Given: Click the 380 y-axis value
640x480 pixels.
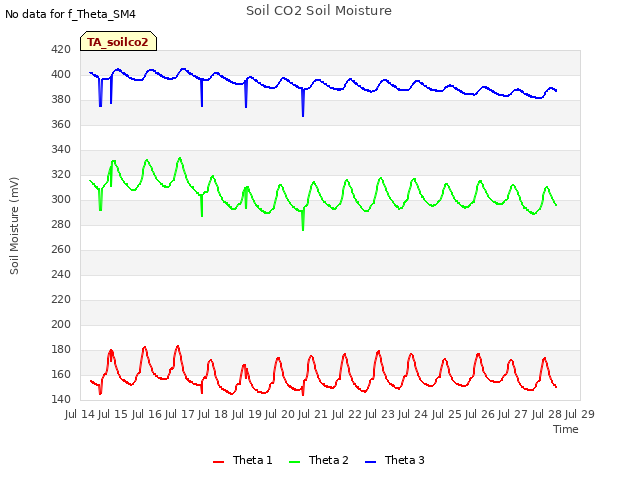Looking at the screenshot, I should click(61, 100).
